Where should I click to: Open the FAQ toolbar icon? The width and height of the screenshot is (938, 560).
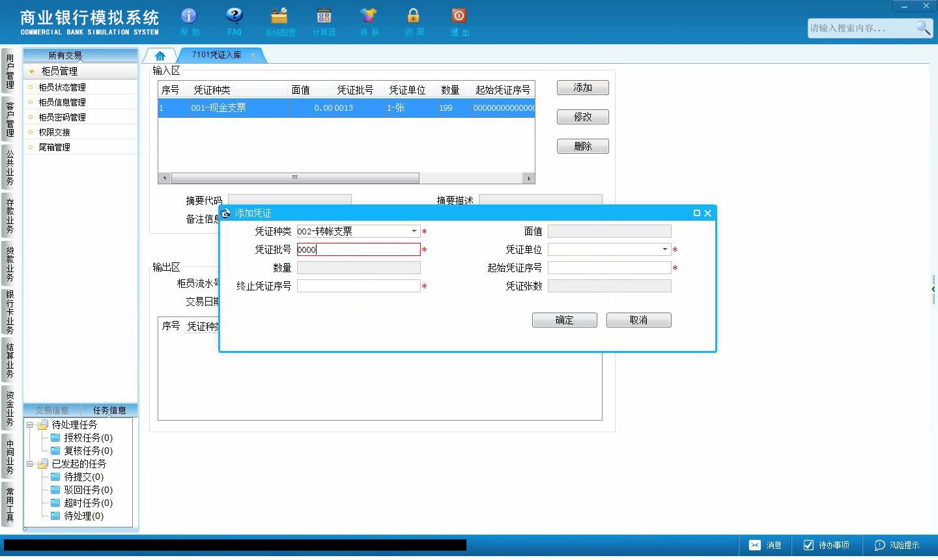click(234, 21)
